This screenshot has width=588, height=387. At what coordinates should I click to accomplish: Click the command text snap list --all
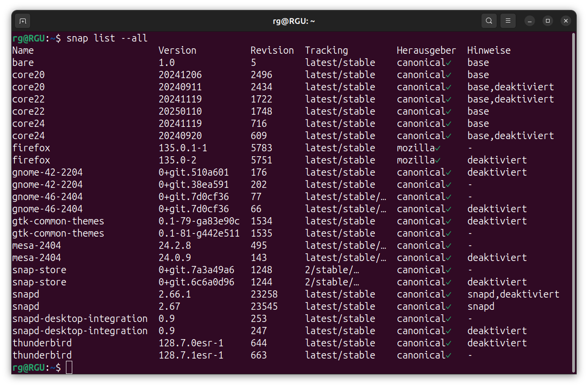pos(107,38)
